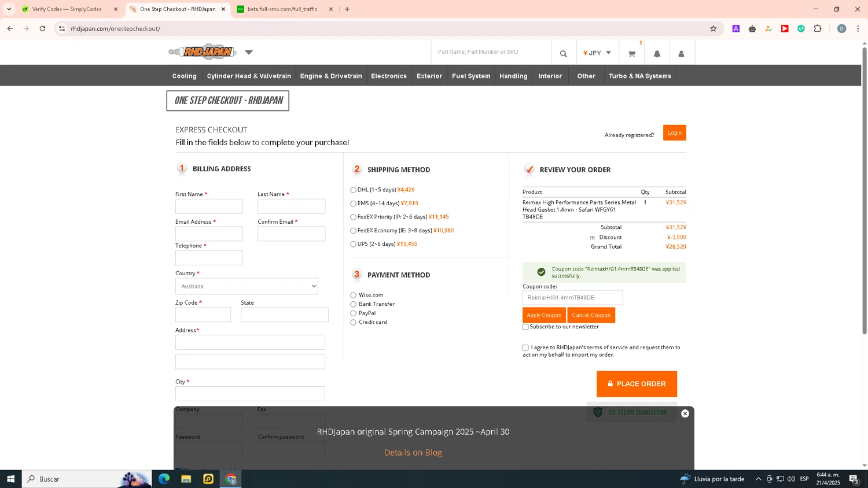Choose Bank Transfer payment method
The width and height of the screenshot is (868, 488).
coord(353,304)
